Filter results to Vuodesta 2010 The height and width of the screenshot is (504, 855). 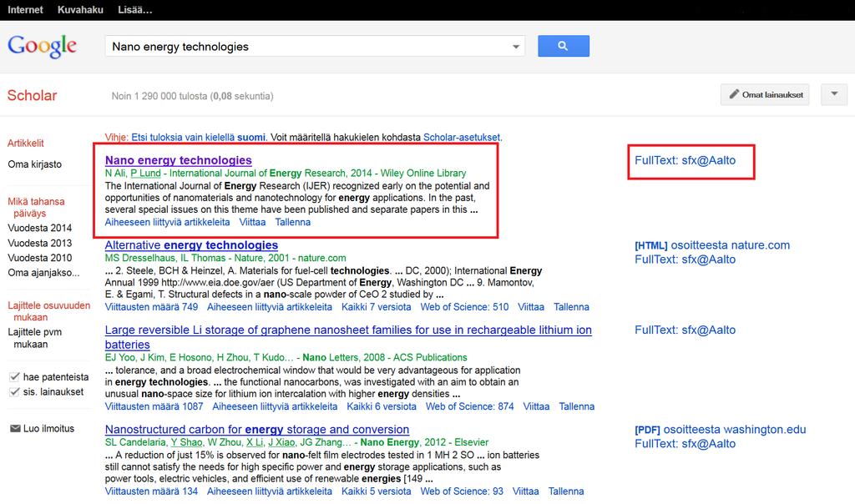click(x=39, y=258)
